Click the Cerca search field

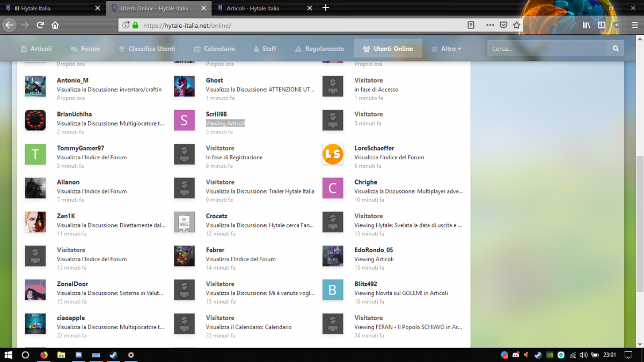[547, 49]
